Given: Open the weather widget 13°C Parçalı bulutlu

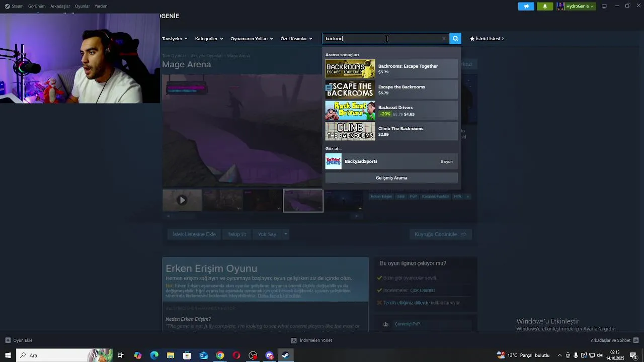Looking at the screenshot, I should [x=523, y=355].
